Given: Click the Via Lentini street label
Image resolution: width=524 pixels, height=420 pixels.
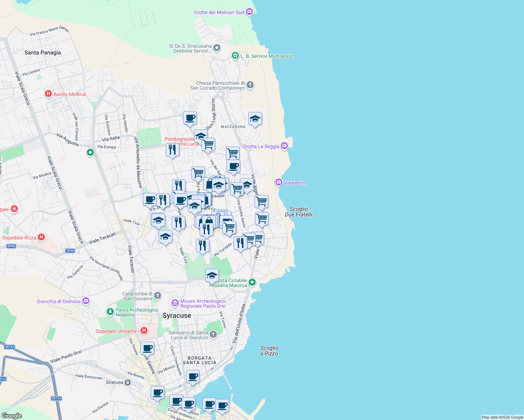Looking at the screenshot, I should (x=31, y=72).
